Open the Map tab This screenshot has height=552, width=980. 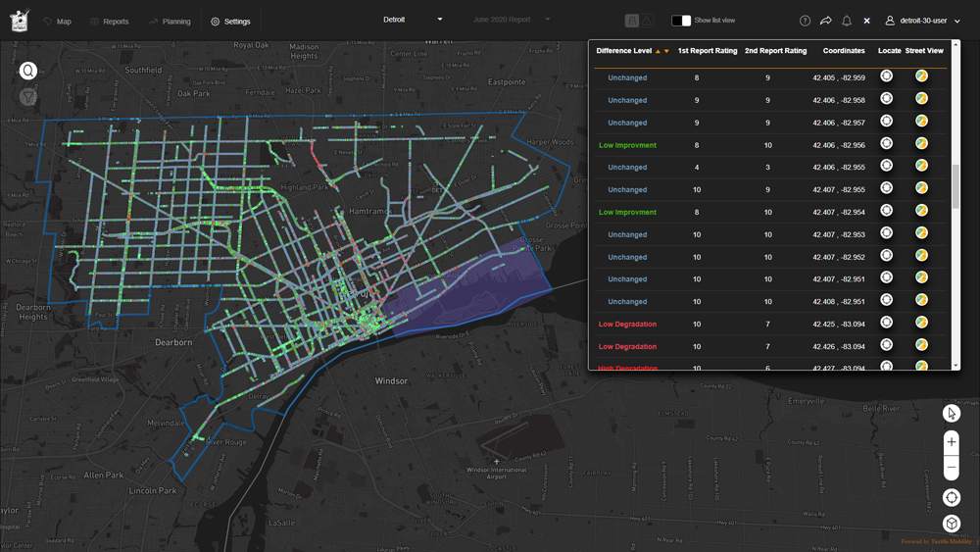(x=57, y=22)
